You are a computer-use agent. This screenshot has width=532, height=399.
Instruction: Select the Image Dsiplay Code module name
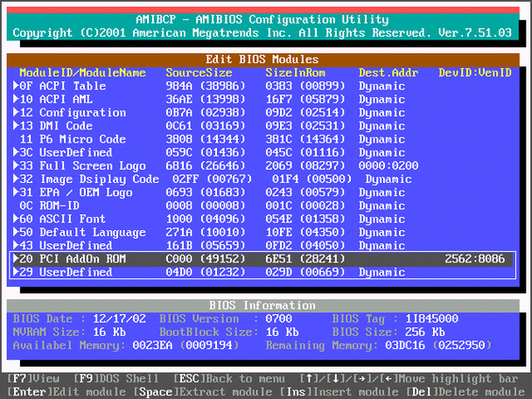tap(100, 178)
